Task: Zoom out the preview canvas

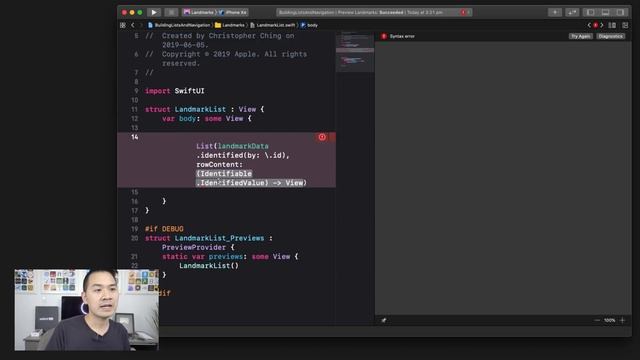Action: 597,320
